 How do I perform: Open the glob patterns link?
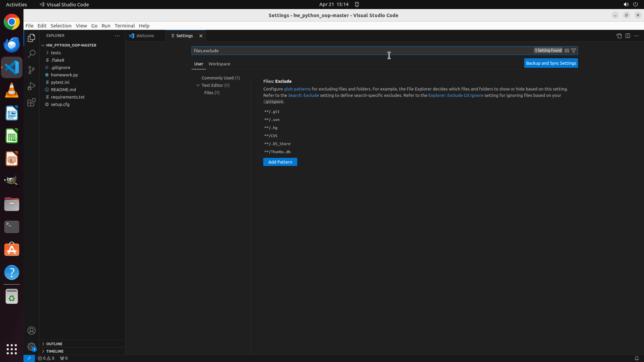(297, 89)
